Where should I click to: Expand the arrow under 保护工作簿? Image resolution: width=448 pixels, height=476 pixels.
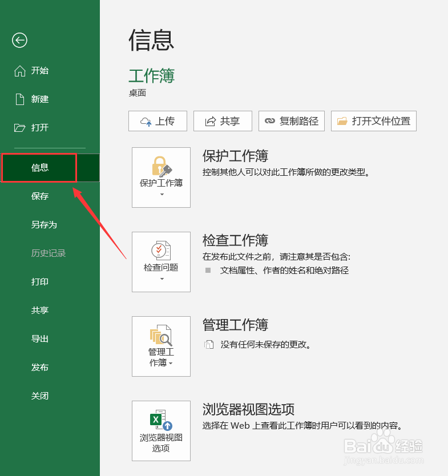point(162,194)
